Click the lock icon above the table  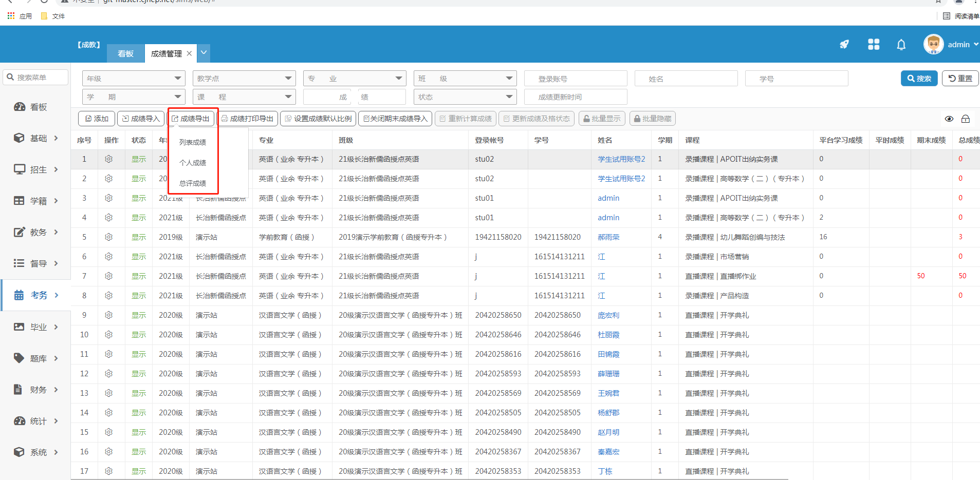click(966, 119)
